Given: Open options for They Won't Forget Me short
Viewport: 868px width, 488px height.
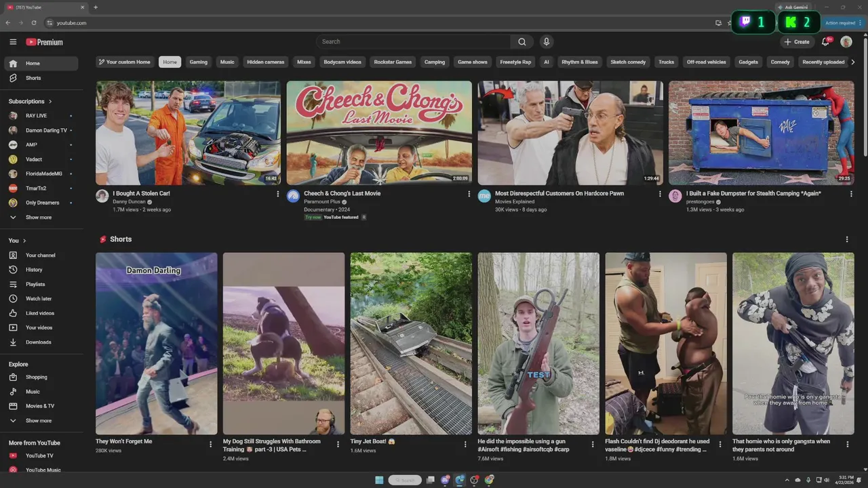Looking at the screenshot, I should 210,445.
